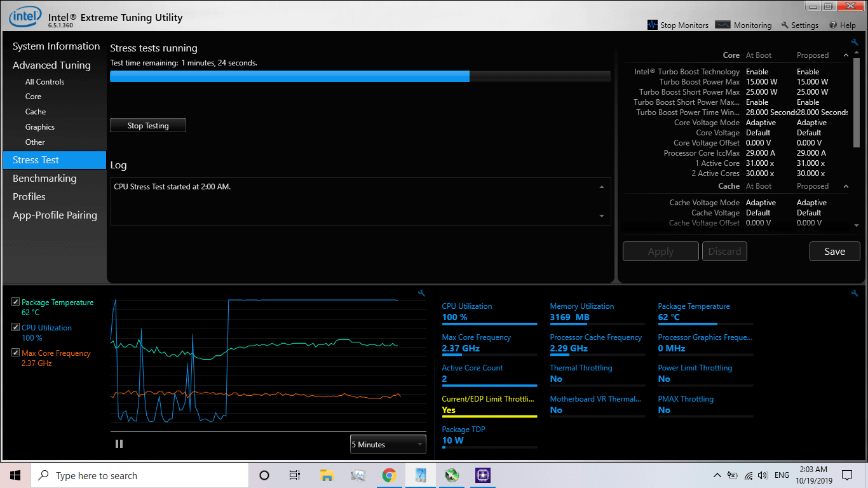Click the Intel logo
The width and height of the screenshot is (868, 488).
tap(24, 17)
